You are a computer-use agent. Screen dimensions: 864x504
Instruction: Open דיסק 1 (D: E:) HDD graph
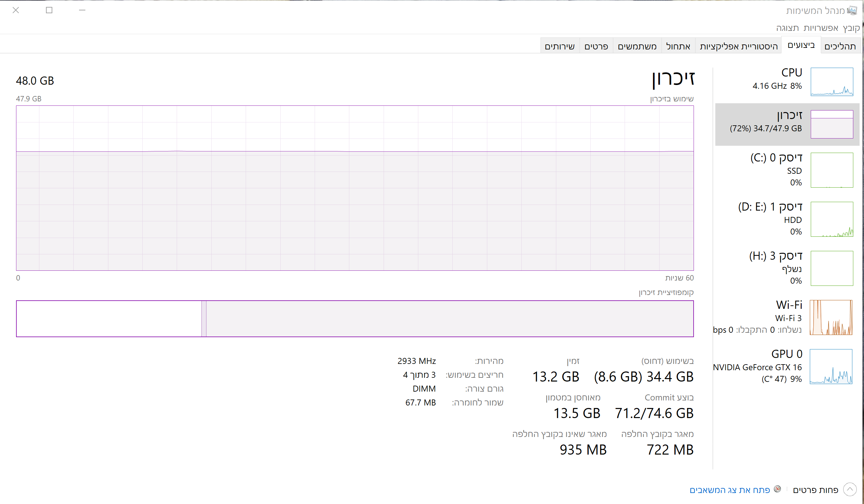click(832, 219)
